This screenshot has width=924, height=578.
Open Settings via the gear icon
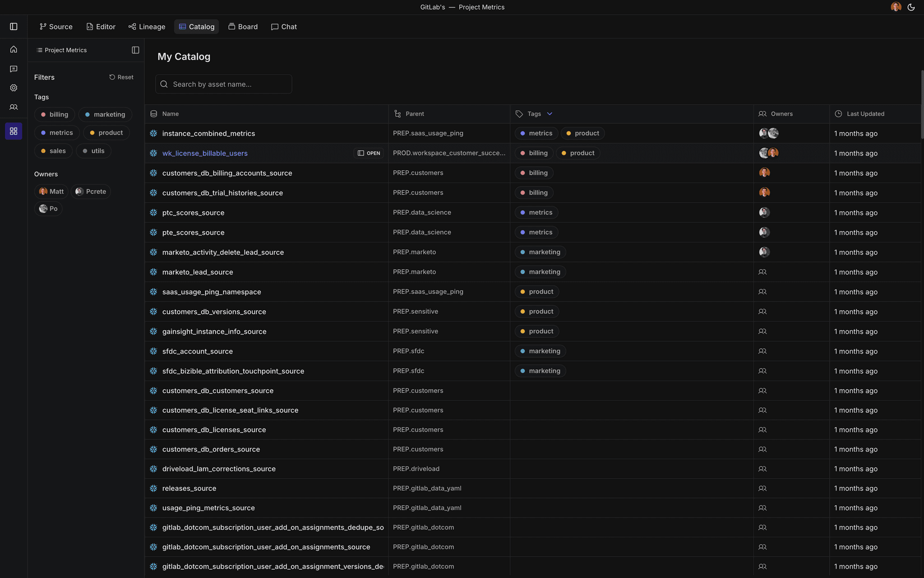[x=14, y=88]
